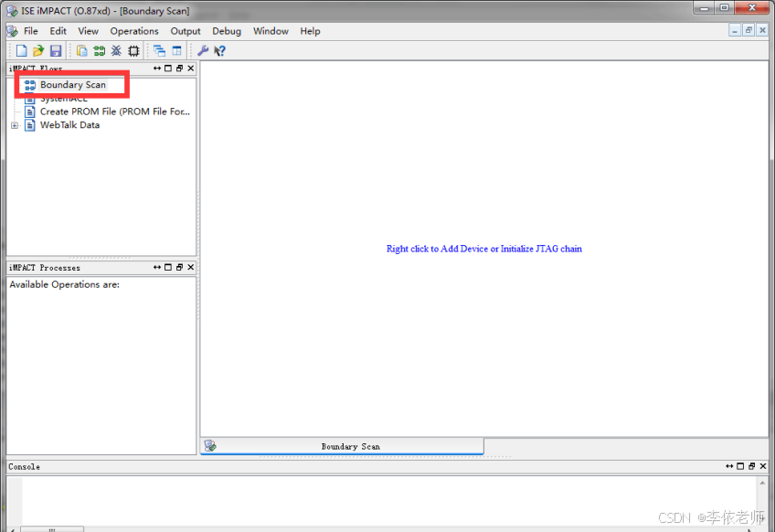Maximize the Console panel
Viewport: 775px width, 532px height.
click(x=740, y=466)
